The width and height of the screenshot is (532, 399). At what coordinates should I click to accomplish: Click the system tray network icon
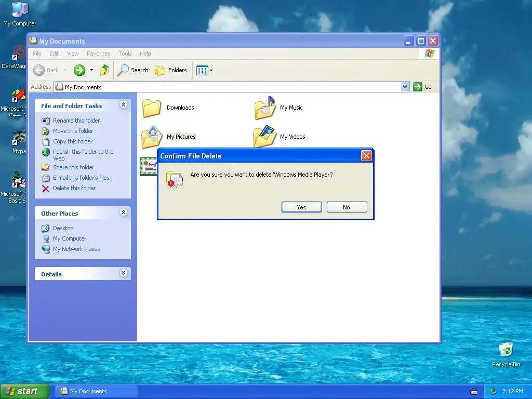[494, 392]
